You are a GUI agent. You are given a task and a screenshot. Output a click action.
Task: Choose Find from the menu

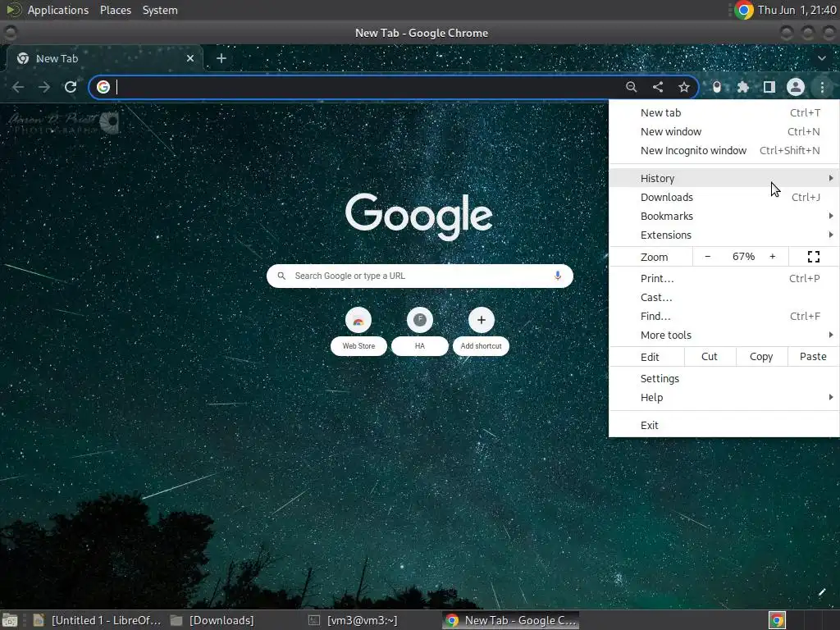724,316
